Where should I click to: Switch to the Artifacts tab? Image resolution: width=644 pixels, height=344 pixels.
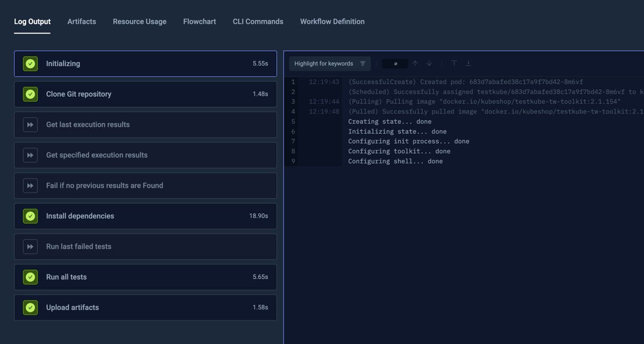(x=82, y=22)
